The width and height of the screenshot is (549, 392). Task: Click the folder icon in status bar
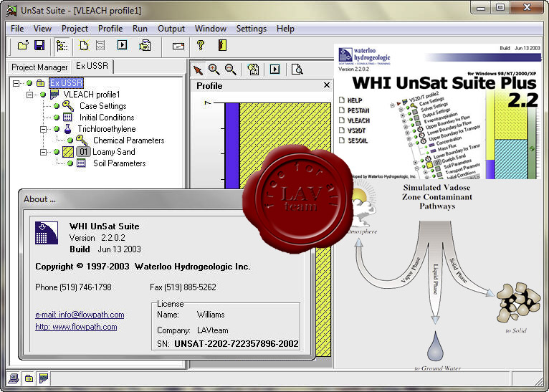click(x=29, y=378)
